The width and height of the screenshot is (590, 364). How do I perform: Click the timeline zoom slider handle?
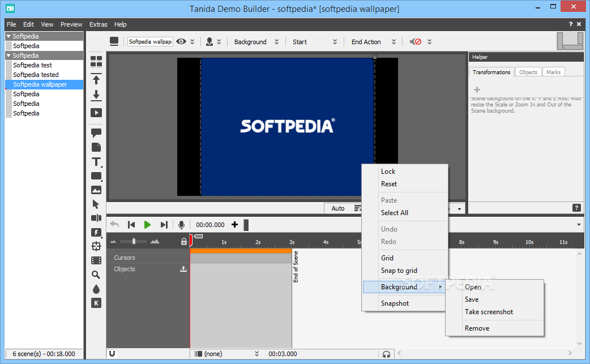(x=134, y=241)
